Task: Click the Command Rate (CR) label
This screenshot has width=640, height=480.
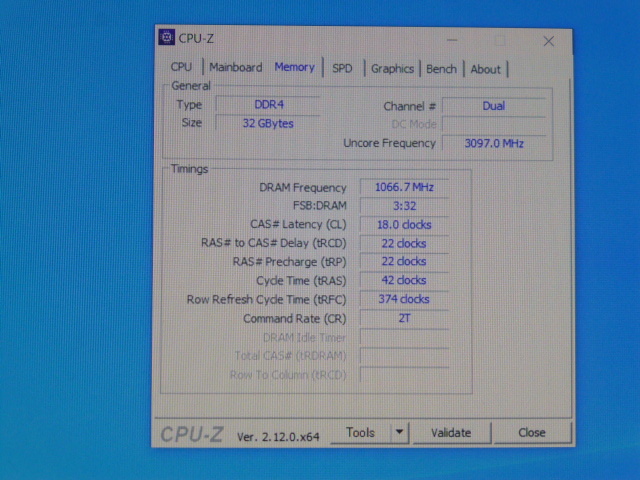Action: click(x=294, y=318)
